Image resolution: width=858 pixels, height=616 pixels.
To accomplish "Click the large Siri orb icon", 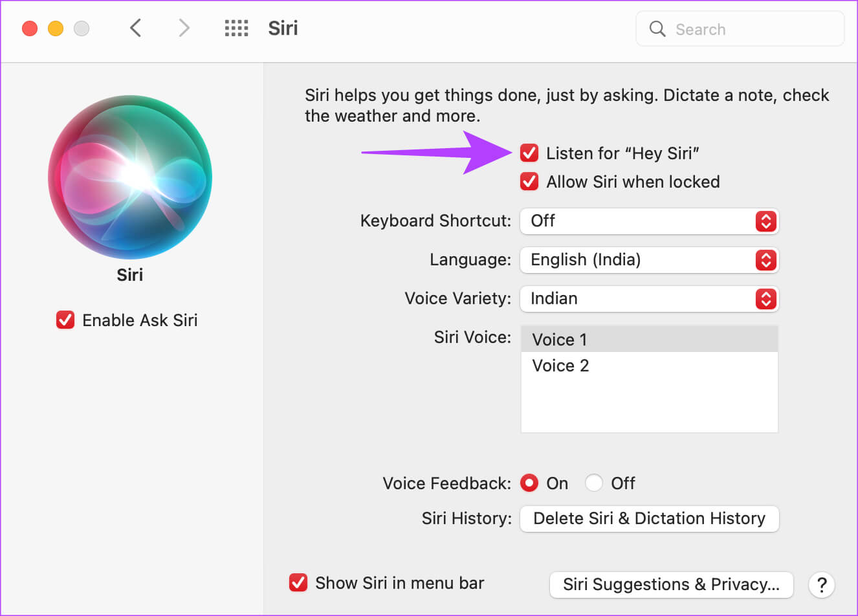I will coord(130,177).
